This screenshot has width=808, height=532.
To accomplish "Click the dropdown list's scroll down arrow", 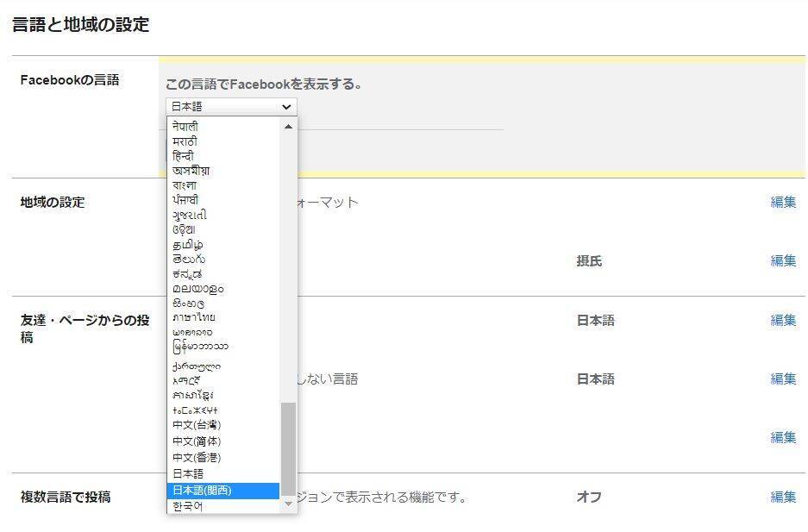I will pyautogui.click(x=288, y=504).
